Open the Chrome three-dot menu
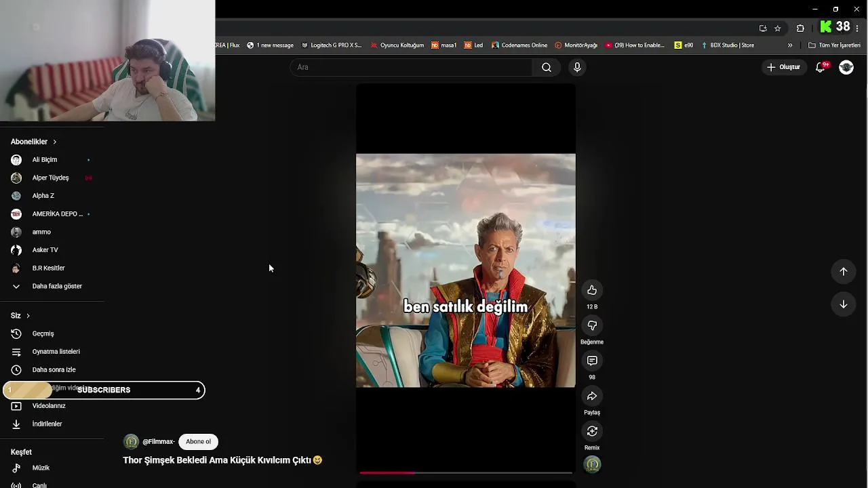This screenshot has width=868, height=488. point(858,28)
